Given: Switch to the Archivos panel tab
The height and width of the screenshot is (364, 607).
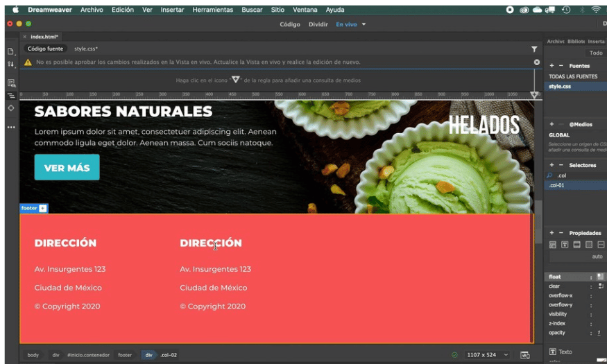Looking at the screenshot, I should point(556,42).
